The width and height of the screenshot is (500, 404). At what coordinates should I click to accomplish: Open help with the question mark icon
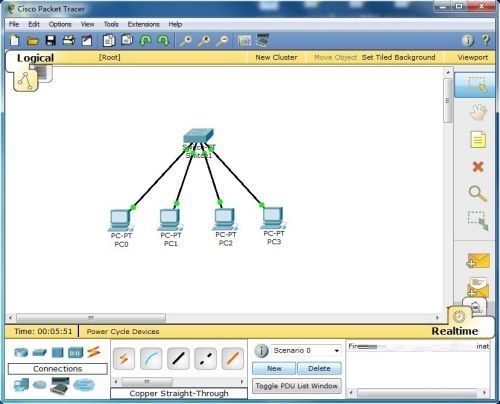pyautogui.click(x=486, y=40)
